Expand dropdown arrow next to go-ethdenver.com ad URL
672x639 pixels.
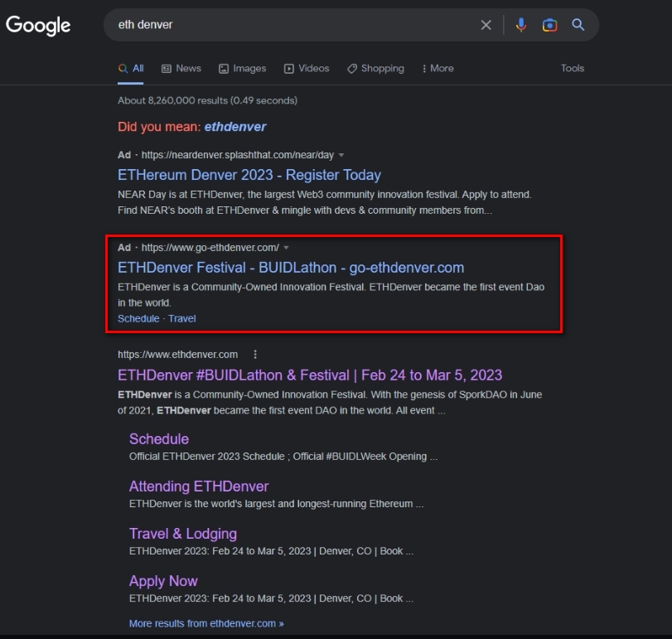click(287, 248)
